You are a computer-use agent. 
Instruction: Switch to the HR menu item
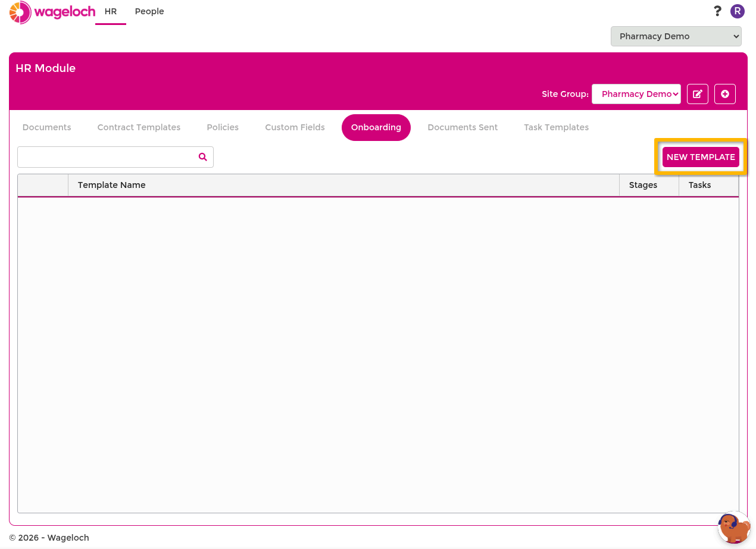tap(111, 11)
